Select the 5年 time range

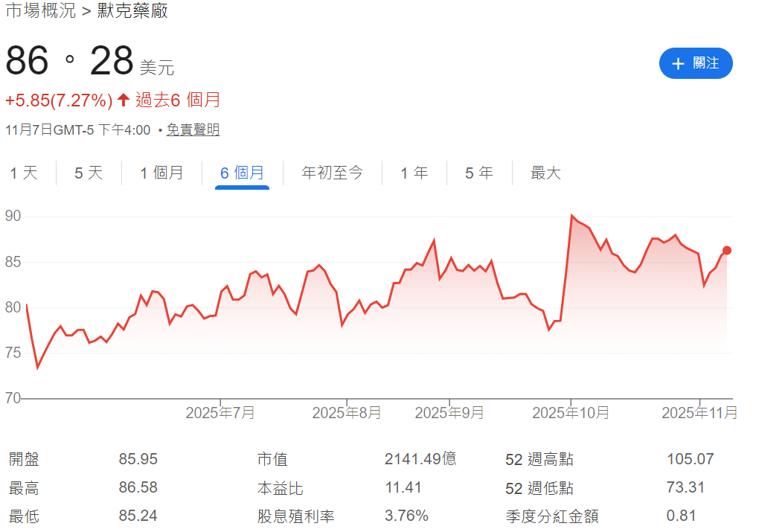coord(478,173)
